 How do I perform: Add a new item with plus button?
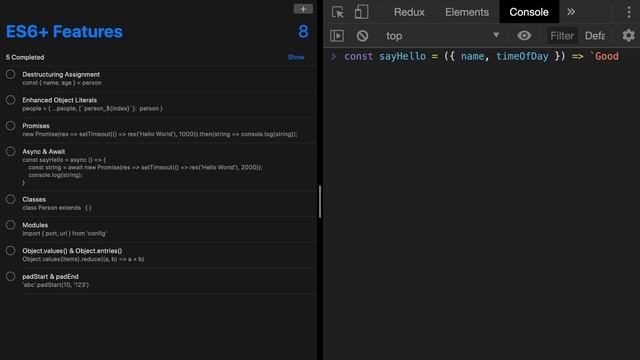[303, 9]
